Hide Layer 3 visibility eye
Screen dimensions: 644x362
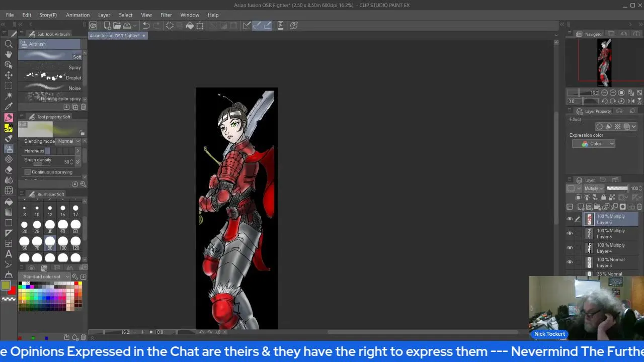570,262
